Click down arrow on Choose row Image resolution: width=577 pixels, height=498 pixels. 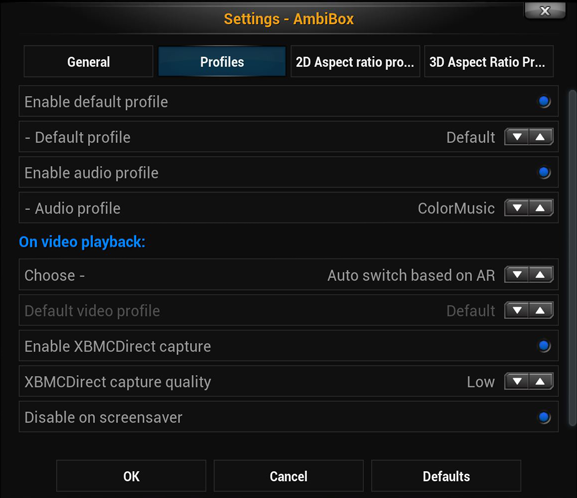click(517, 275)
